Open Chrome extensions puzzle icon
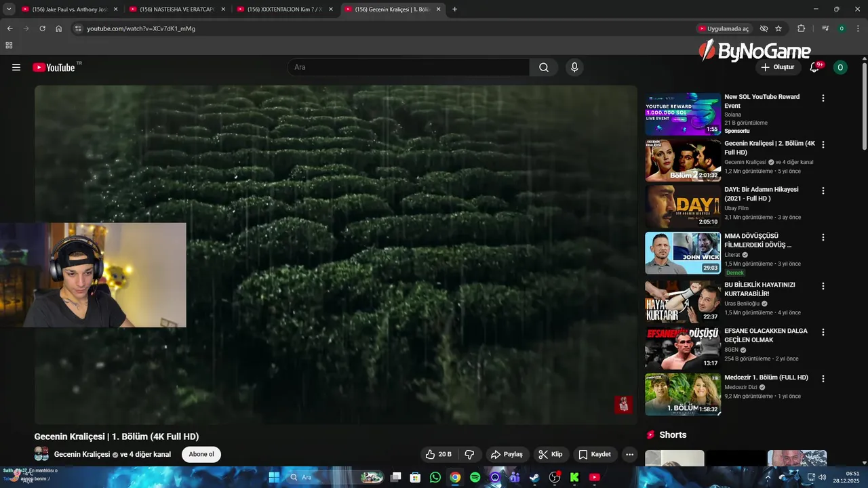Viewport: 868px width, 488px height. [801, 28]
